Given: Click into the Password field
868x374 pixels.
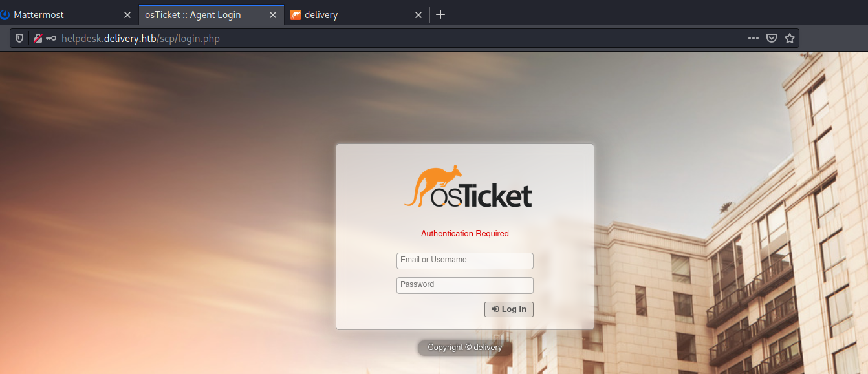Looking at the screenshot, I should click(x=464, y=285).
